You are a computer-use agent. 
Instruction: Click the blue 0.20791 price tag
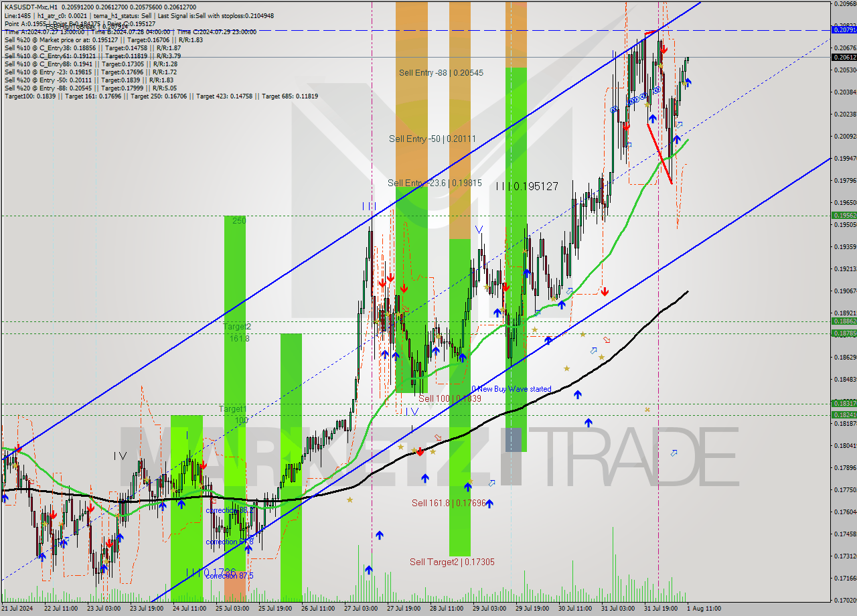tap(844, 29)
